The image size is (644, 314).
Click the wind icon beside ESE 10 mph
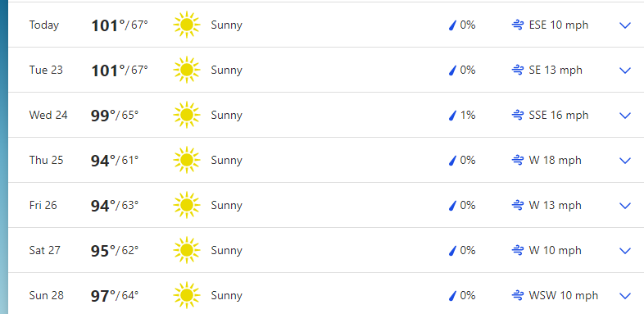click(518, 25)
